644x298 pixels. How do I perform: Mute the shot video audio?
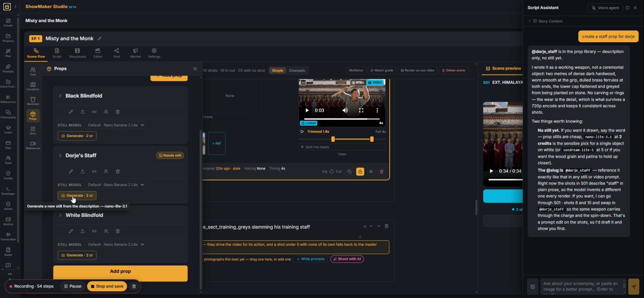345,110
